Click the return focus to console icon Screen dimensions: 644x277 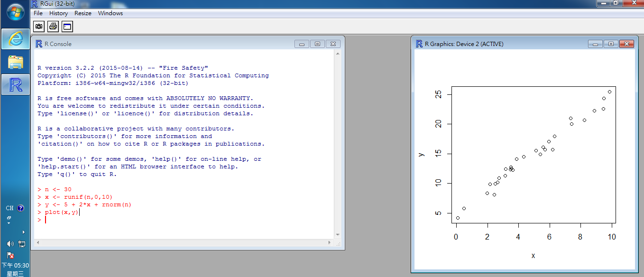point(67,27)
